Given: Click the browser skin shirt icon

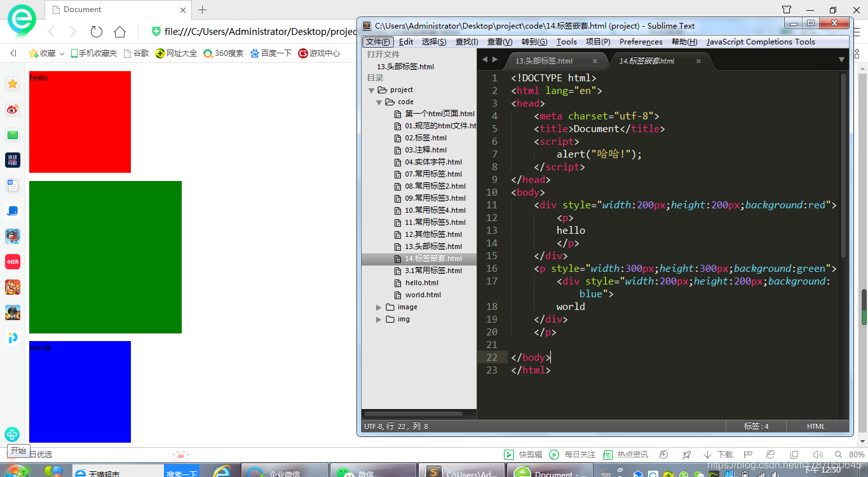Looking at the screenshot, I should point(787,10).
